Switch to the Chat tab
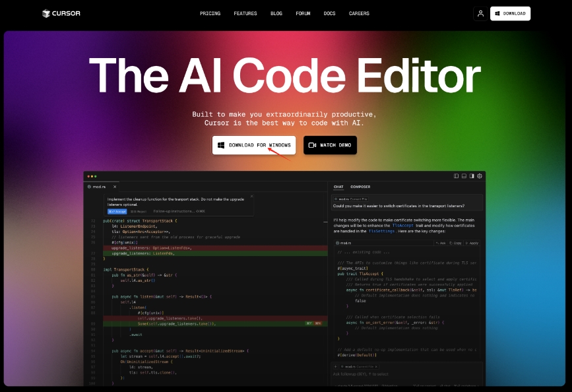The image size is (572, 392). click(338, 187)
